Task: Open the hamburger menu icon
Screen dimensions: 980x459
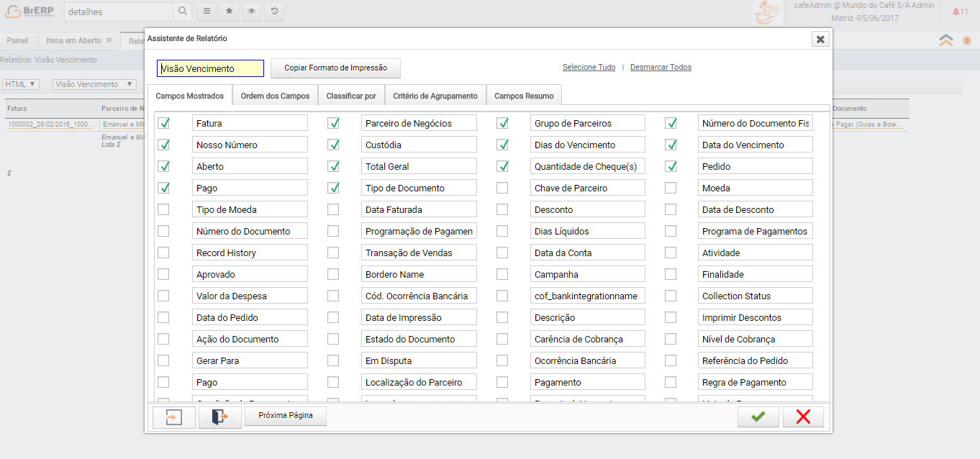Action: point(207,12)
